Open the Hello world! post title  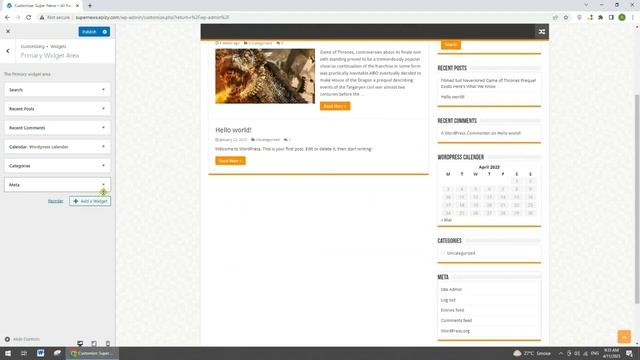point(233,130)
